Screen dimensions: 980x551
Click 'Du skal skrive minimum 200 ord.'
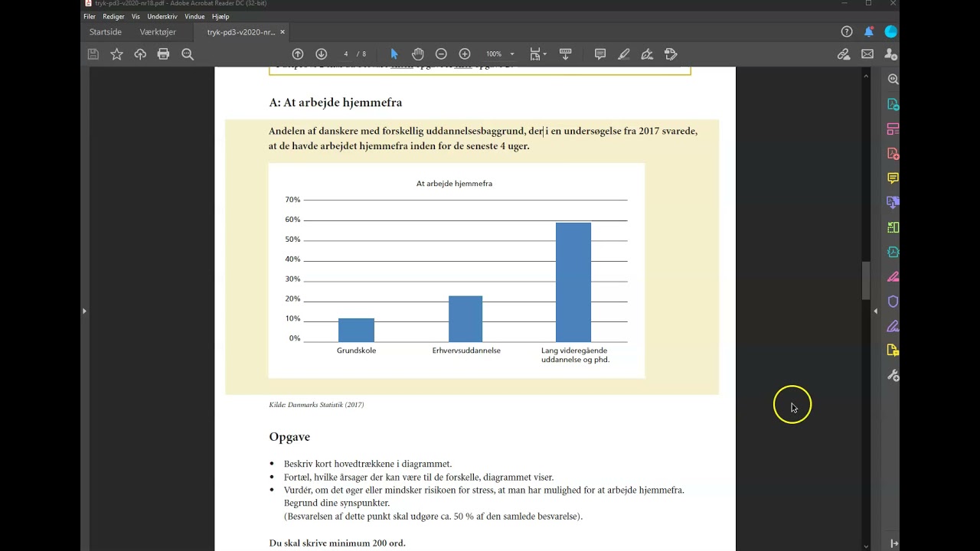pyautogui.click(x=337, y=543)
